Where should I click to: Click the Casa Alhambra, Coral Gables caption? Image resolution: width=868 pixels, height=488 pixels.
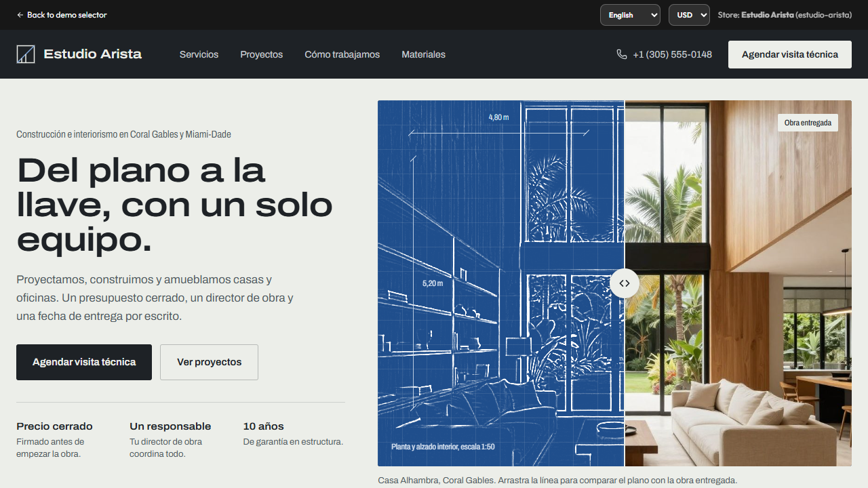click(x=557, y=480)
